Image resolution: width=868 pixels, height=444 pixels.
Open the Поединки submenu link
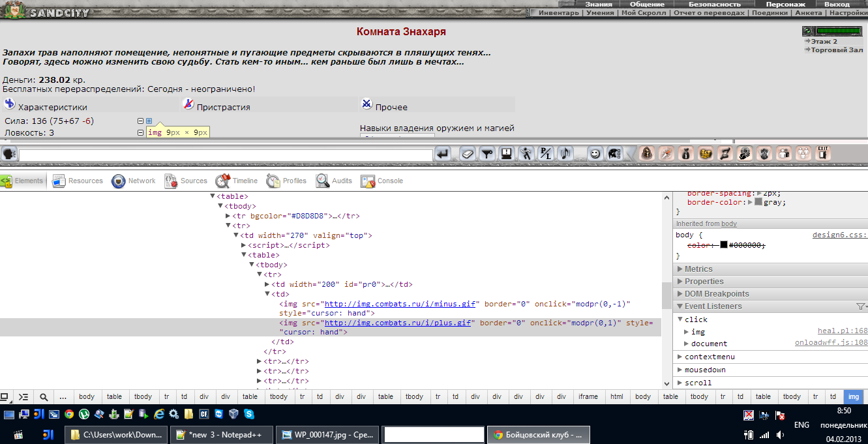(769, 12)
